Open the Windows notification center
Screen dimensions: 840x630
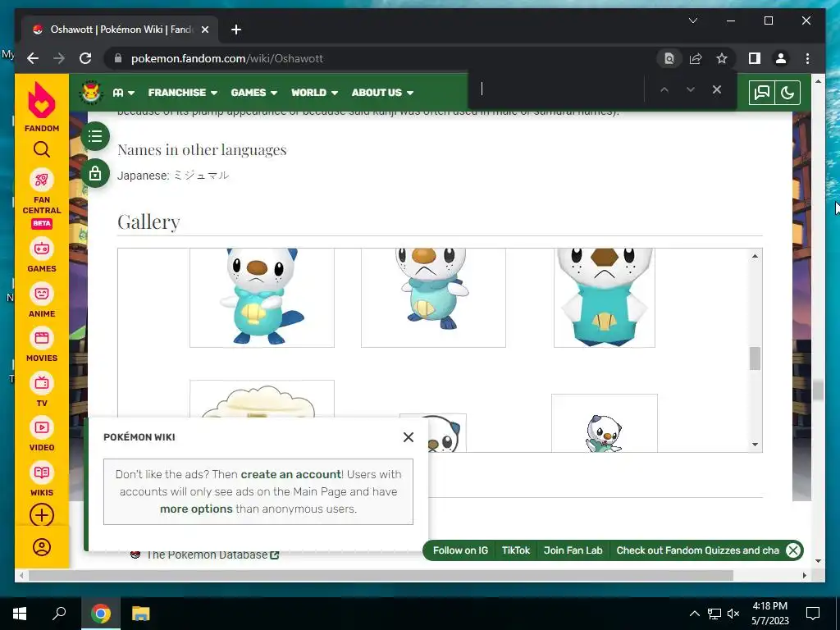pyautogui.click(x=813, y=614)
